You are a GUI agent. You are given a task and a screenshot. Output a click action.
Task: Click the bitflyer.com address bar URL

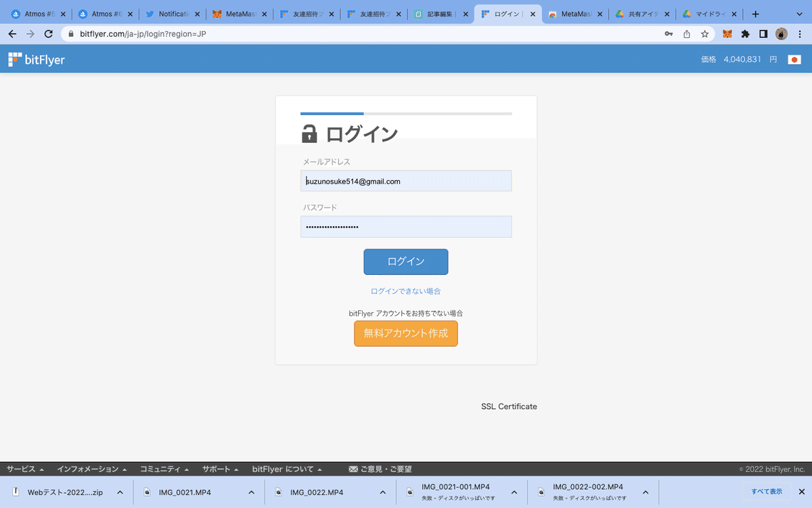pos(143,34)
